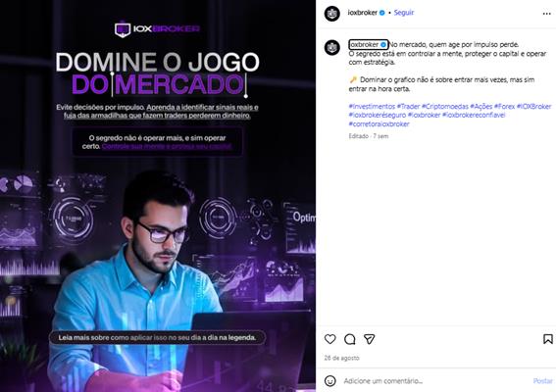Open the #corretoraioxbroker hashtag
Viewport: 556px width, 392px height.
(379, 124)
